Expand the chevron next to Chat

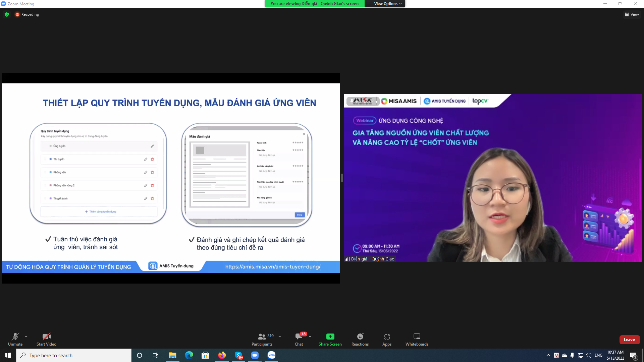tap(310, 336)
